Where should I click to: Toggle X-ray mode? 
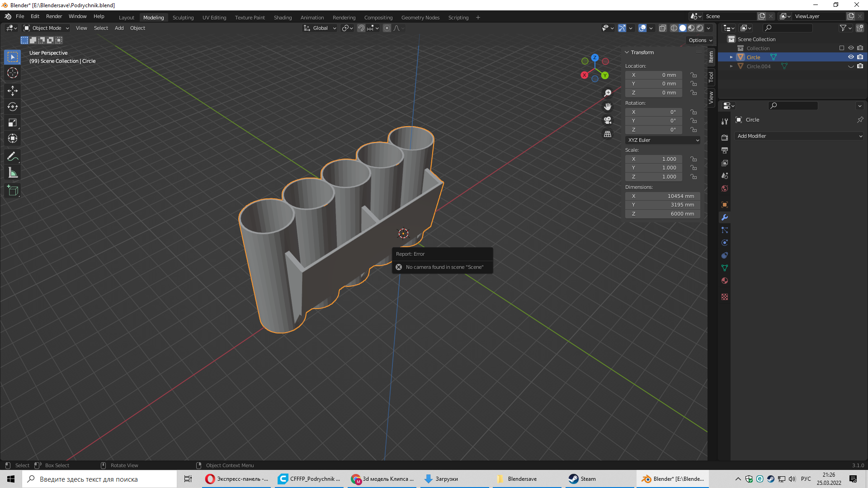pyautogui.click(x=662, y=28)
